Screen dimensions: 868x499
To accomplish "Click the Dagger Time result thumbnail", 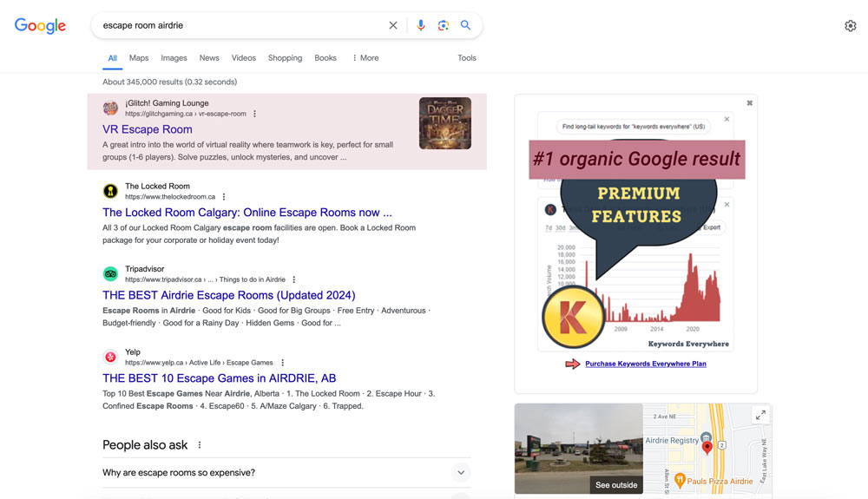I will pyautogui.click(x=445, y=123).
